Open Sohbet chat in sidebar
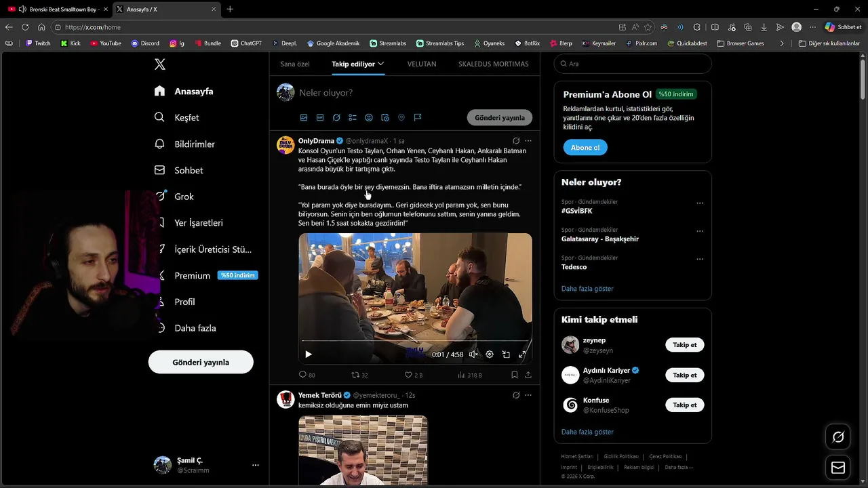The image size is (868, 488). click(x=179, y=170)
